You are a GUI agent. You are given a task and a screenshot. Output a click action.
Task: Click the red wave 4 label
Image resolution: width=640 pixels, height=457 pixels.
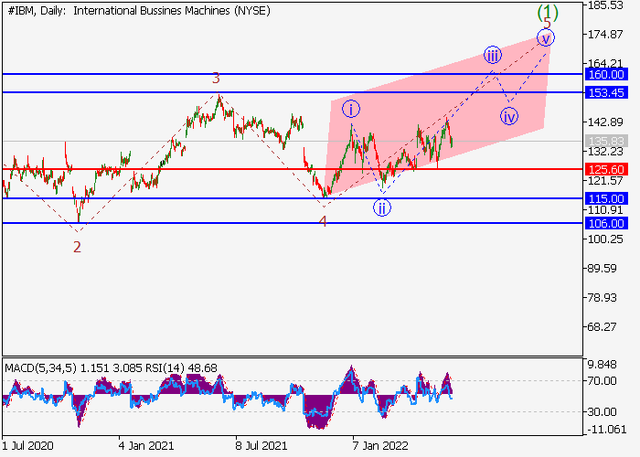(x=323, y=220)
